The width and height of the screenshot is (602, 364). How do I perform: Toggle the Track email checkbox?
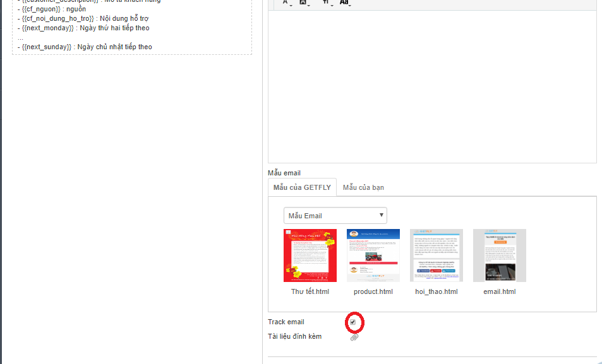[353, 322]
